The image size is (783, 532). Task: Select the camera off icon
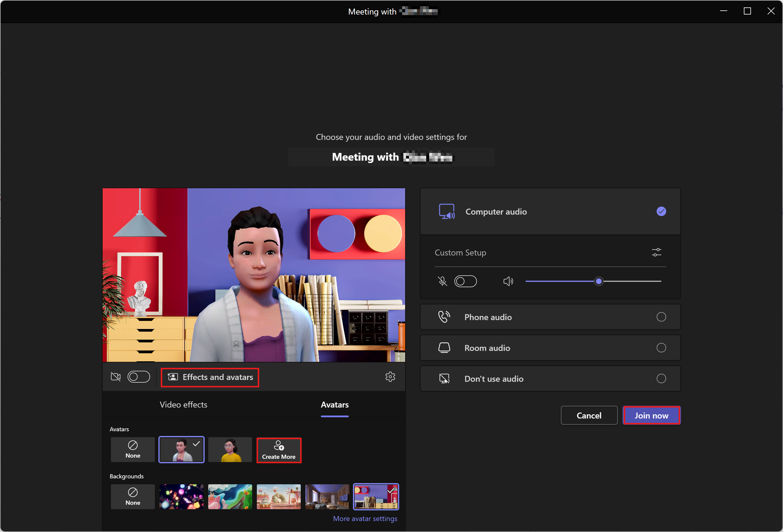pos(117,376)
